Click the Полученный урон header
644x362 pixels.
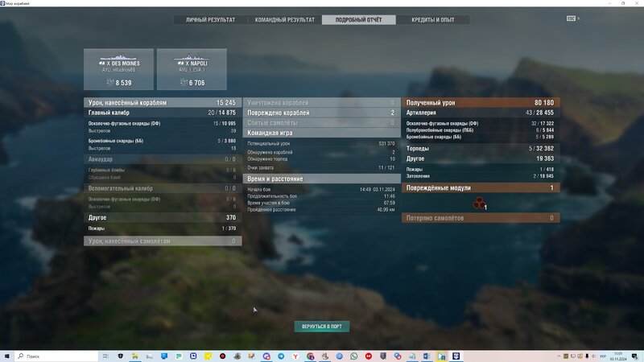tap(481, 103)
